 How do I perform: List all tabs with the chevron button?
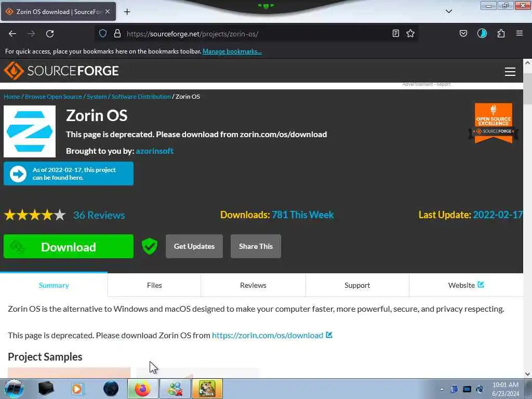click(x=448, y=11)
